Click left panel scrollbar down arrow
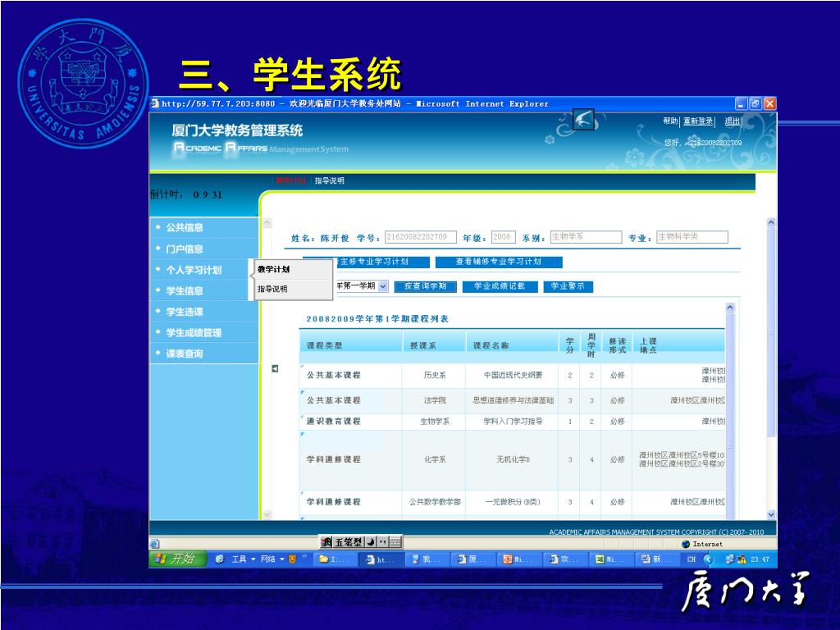The width and height of the screenshot is (840, 630). coord(267,514)
